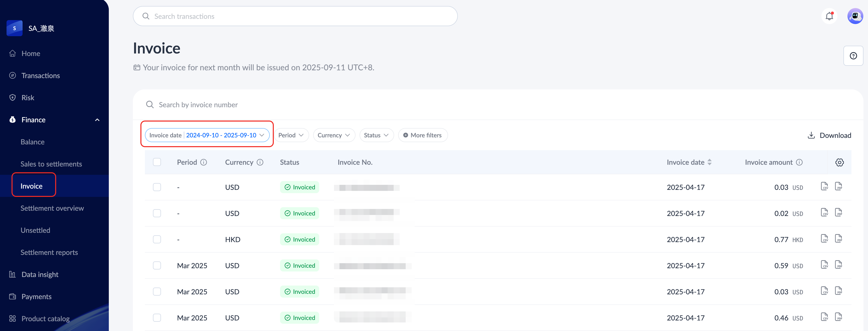Screen dimensions: 868x331
Task: Open Transactions from the sidebar
Action: coord(40,76)
